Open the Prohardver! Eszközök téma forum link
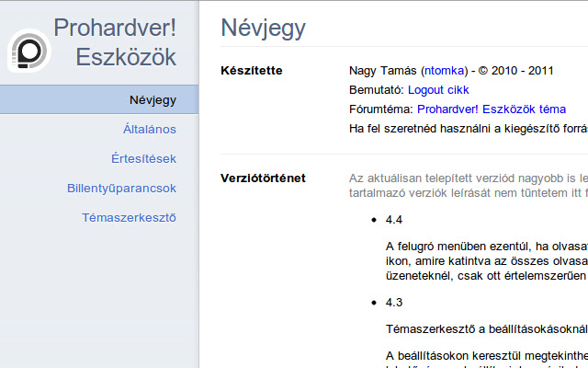This screenshot has width=588, height=368. 492,109
